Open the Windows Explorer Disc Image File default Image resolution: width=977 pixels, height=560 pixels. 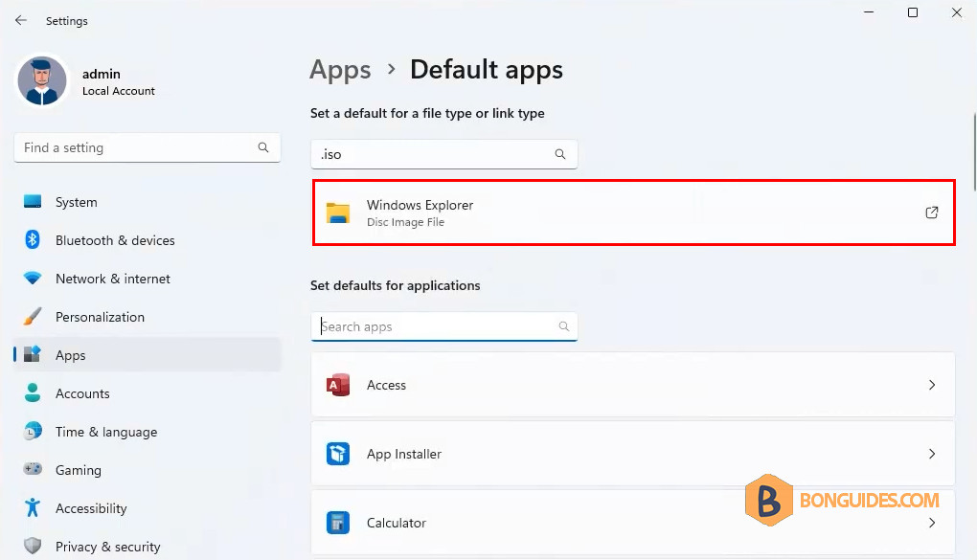(633, 213)
